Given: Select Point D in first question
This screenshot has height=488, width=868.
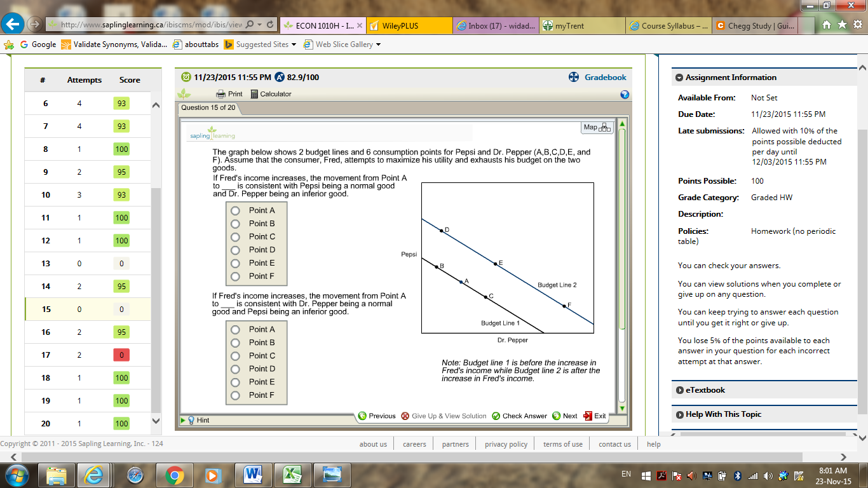Looking at the screenshot, I should (235, 250).
